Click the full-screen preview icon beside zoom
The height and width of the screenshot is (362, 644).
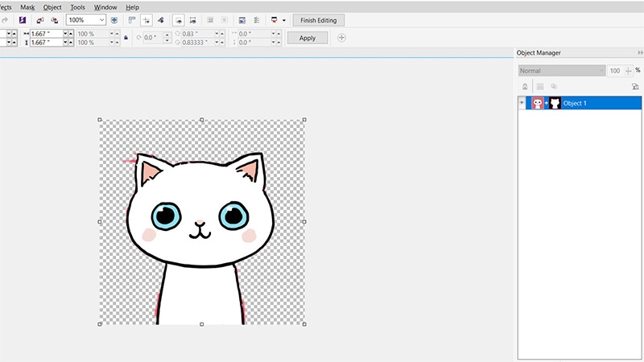point(114,20)
